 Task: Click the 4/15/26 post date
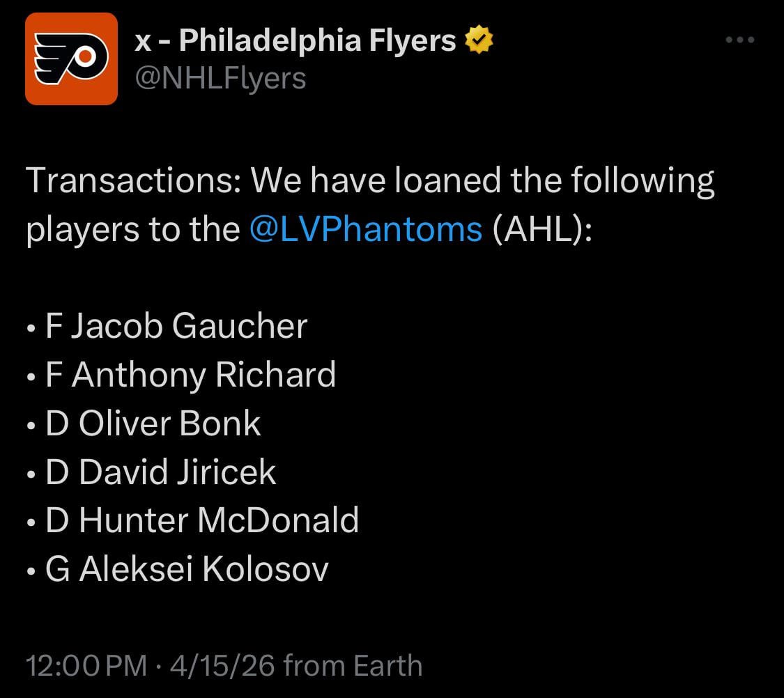(217, 665)
